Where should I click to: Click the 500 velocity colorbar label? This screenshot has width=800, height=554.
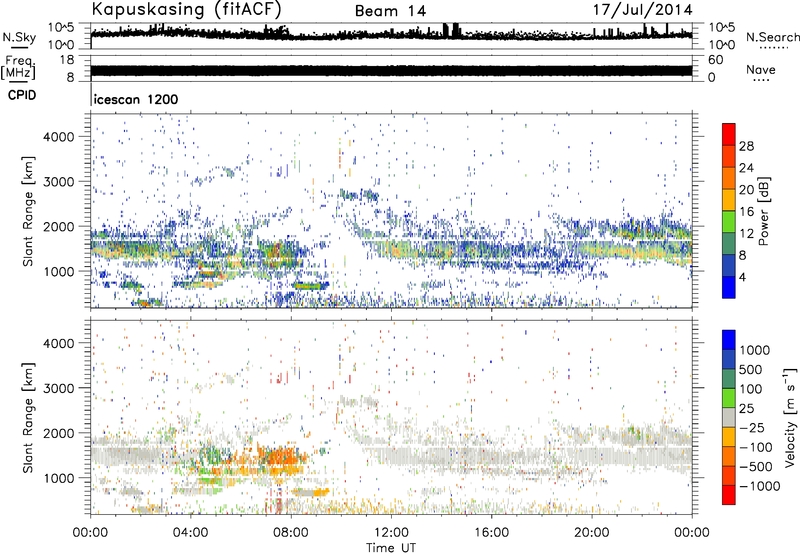pos(753,369)
